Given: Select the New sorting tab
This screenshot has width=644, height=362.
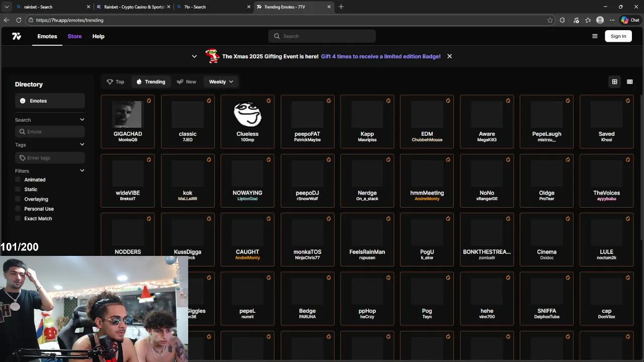Looking at the screenshot, I should 186,81.
